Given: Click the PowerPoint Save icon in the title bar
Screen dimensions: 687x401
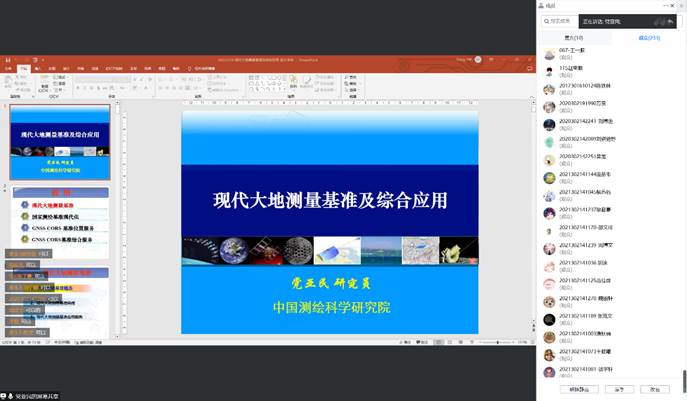Looking at the screenshot, I should click(7, 60).
